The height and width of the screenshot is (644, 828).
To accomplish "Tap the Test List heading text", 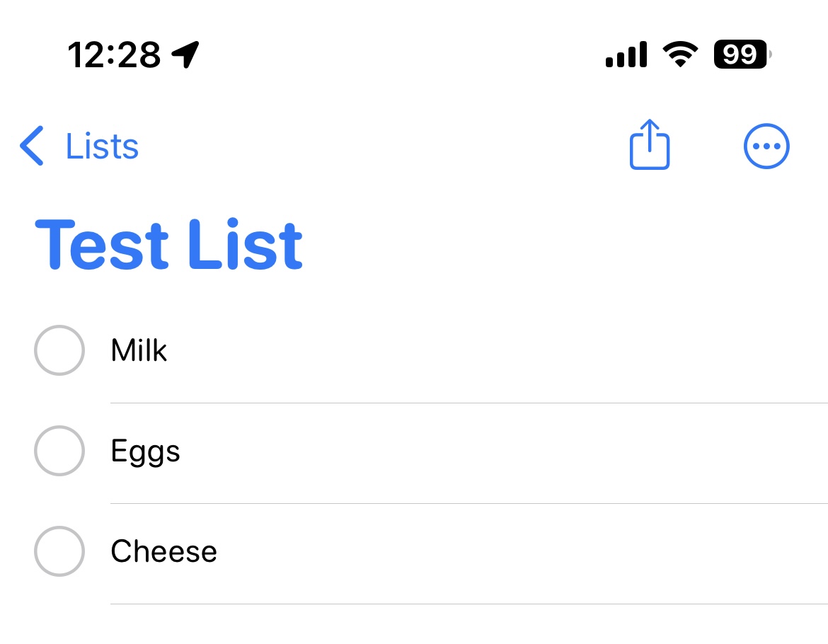I will click(168, 244).
